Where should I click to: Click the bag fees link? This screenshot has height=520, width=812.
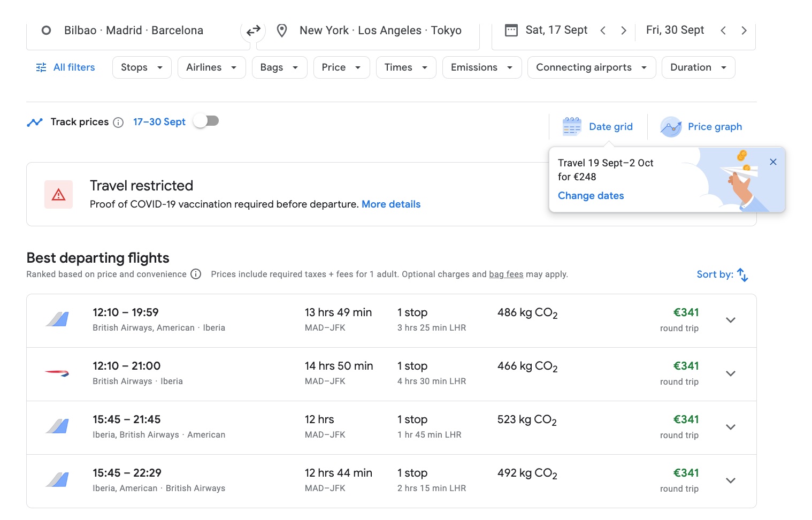click(506, 274)
